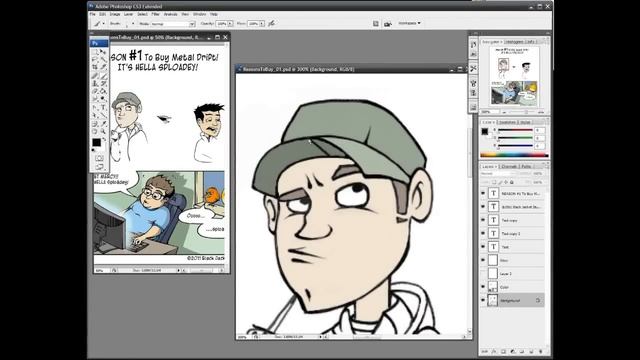The height and width of the screenshot is (360, 640).
Task: Select the Background layer row
Action: tap(513, 300)
